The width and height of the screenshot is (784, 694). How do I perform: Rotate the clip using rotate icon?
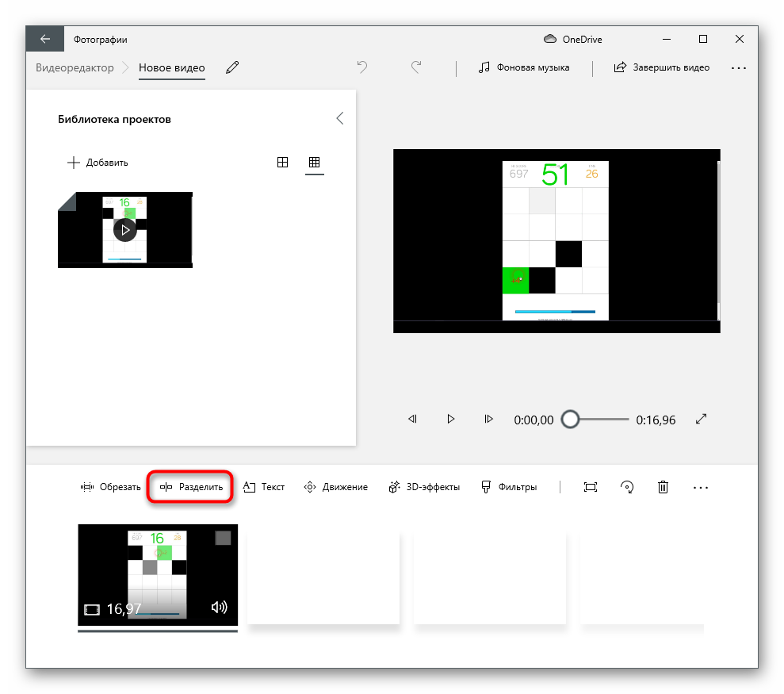tap(627, 487)
